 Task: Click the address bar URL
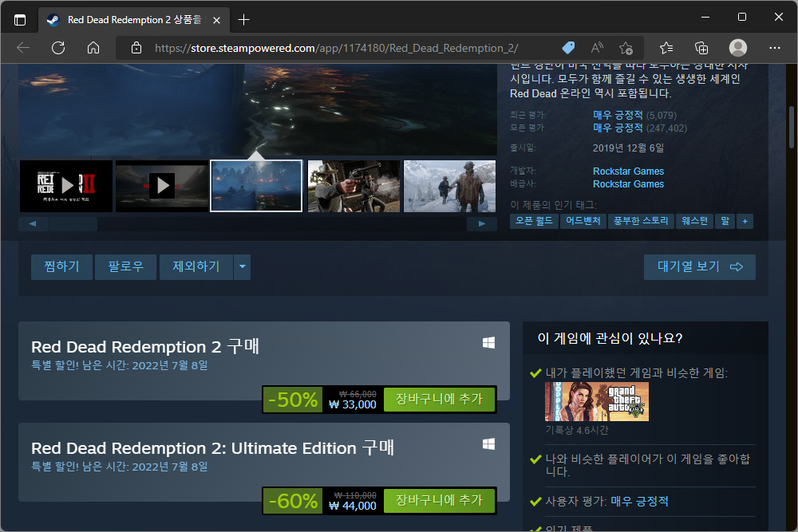tap(337, 49)
